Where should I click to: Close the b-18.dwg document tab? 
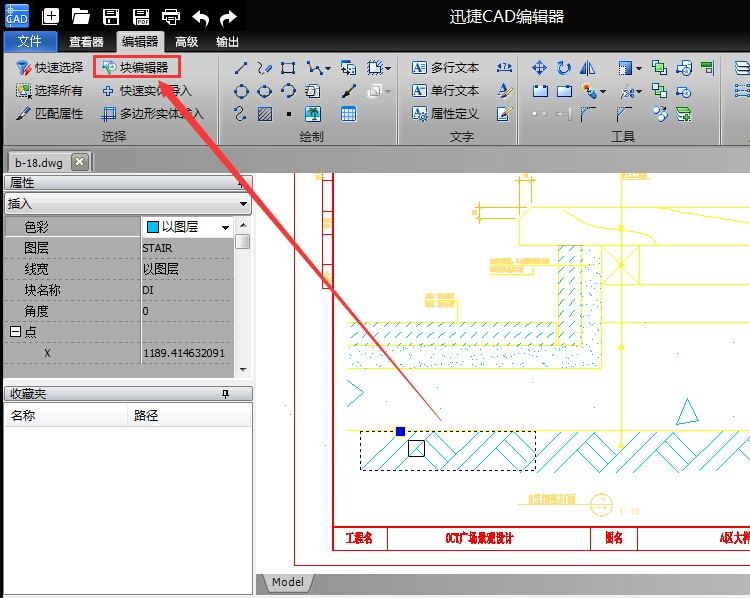79,162
